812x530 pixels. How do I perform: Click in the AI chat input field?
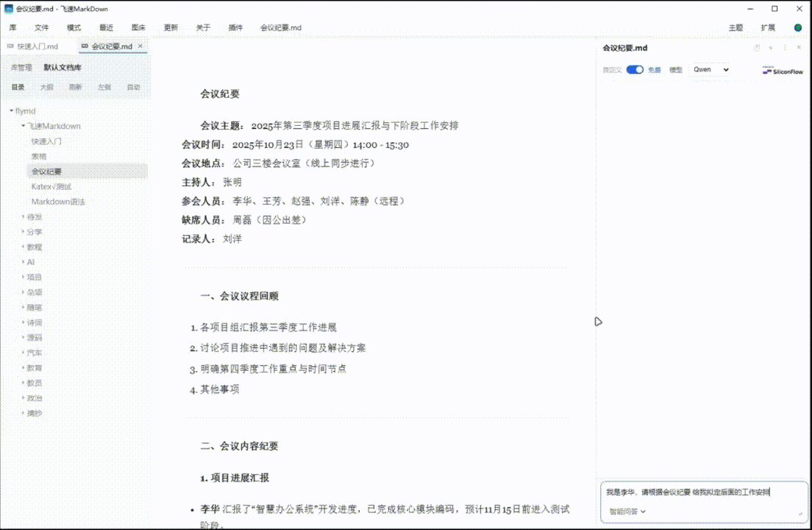tap(702, 492)
